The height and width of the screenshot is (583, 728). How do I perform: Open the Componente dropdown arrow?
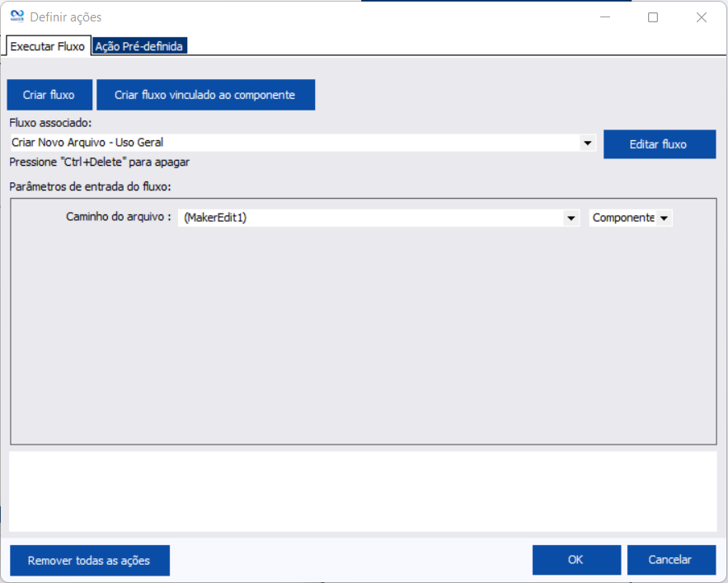pos(664,218)
